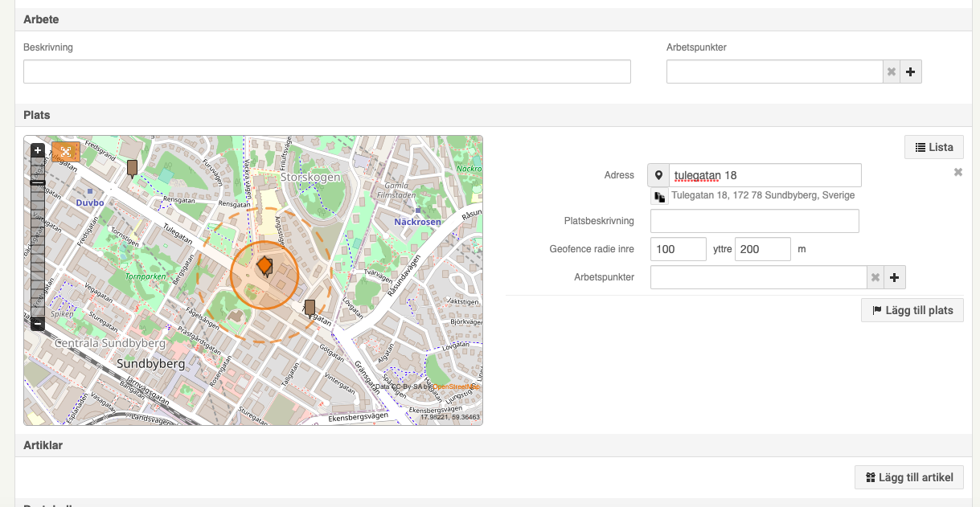
Task: Click the inner geofence radius field 100
Action: (x=679, y=249)
